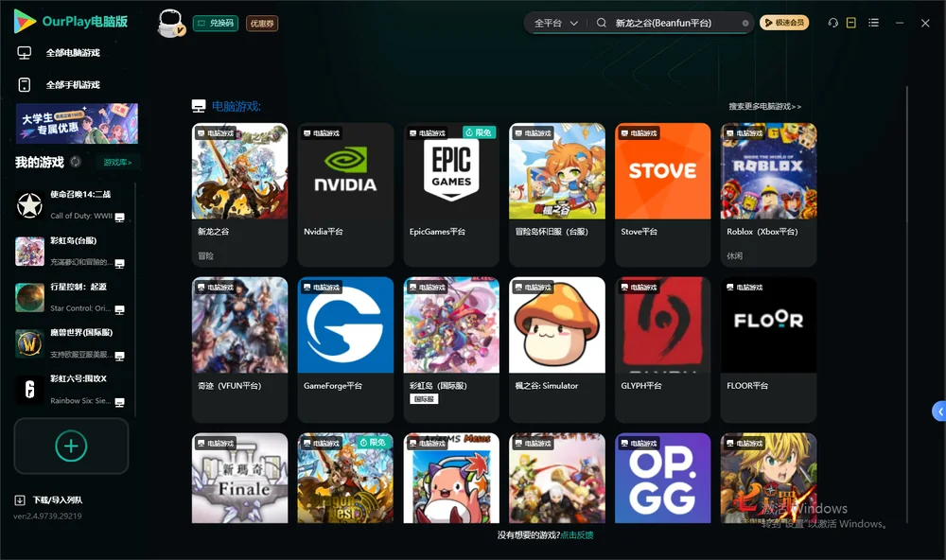Click the search magnifier icon
946x560 pixels.
602,23
